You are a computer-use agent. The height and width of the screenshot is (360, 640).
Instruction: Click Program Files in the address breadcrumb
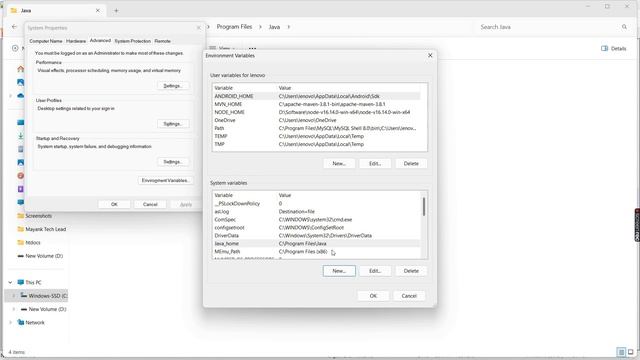[x=234, y=27]
